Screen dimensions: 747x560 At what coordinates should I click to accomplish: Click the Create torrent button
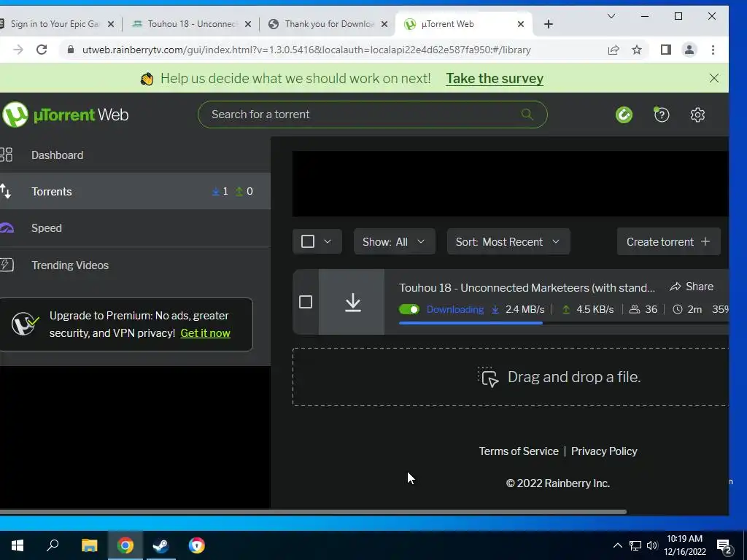point(668,241)
